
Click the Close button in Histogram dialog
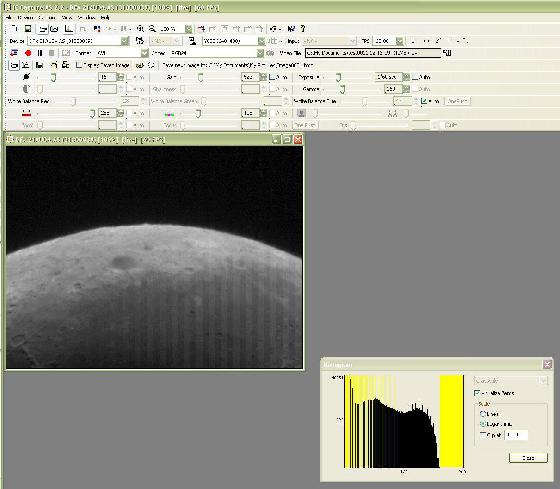528,458
